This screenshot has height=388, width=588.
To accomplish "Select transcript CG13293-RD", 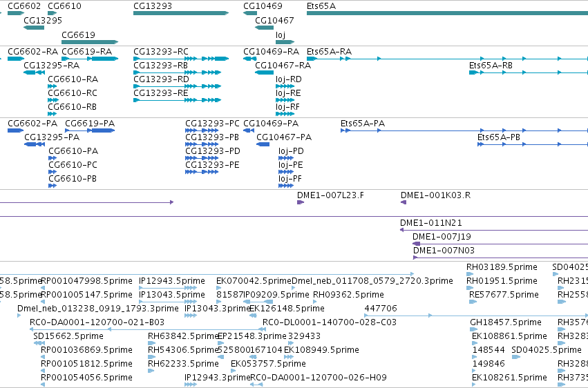I will coord(178,86).
